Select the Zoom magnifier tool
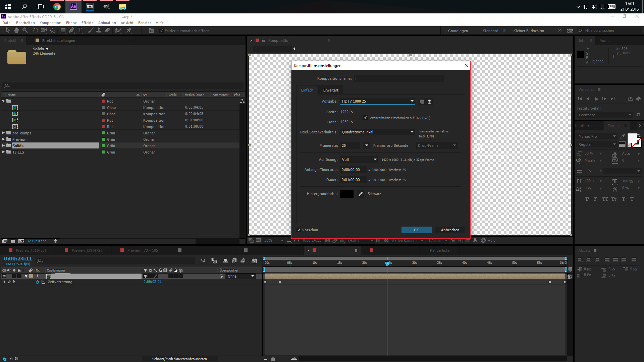The height and width of the screenshot is (362, 644). click(25, 31)
